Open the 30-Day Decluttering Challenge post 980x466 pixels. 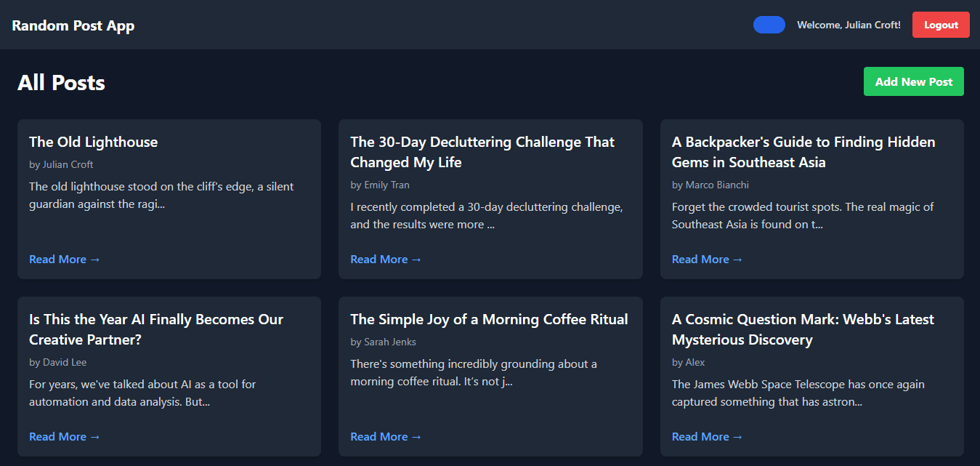click(x=385, y=259)
